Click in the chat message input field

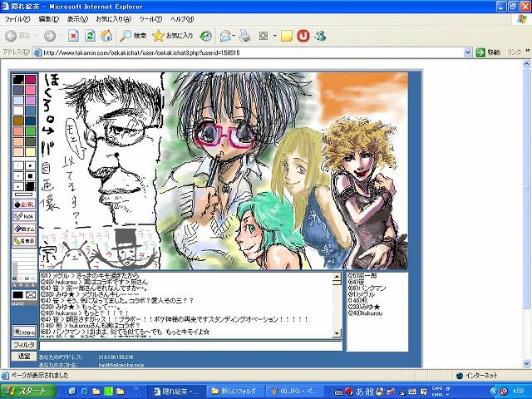[x=190, y=346]
